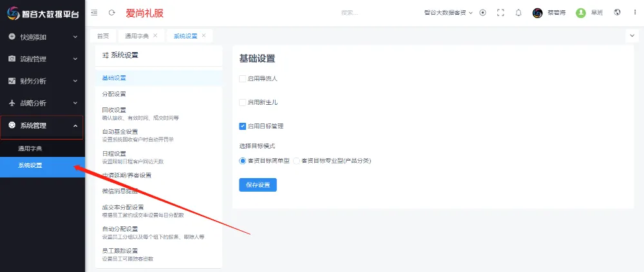This screenshot has height=272, width=644.
Task: Click the page refresh icon
Action: coord(112,13)
